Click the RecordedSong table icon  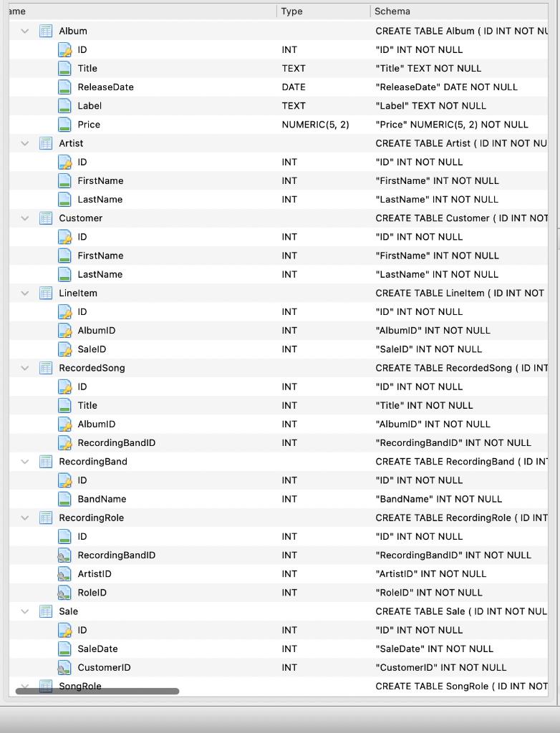46,367
